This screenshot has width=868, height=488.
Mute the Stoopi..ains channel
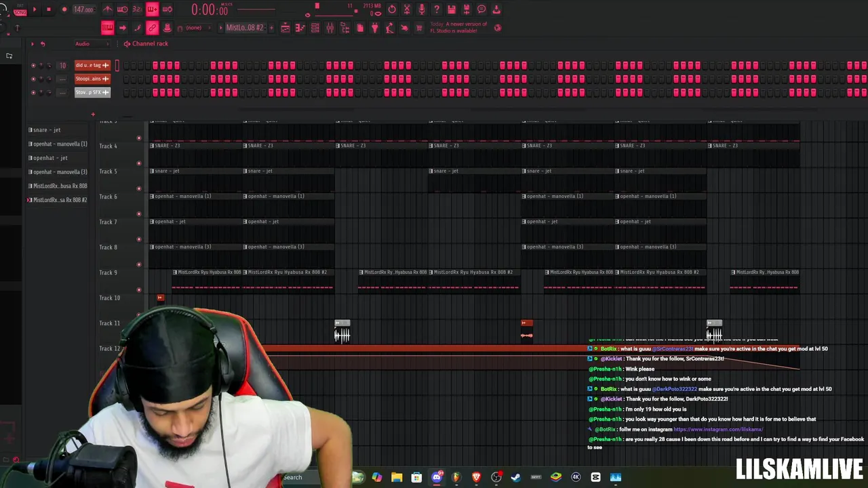tap(33, 79)
